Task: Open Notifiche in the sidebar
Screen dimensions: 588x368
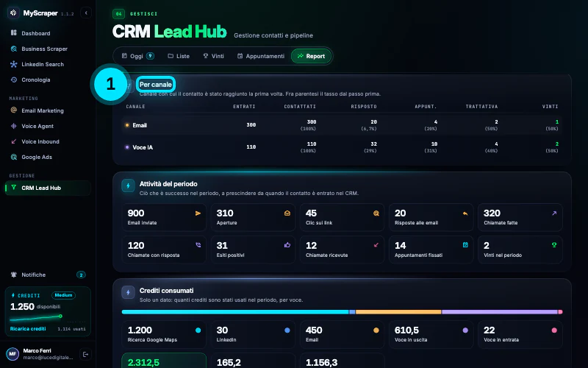Action: [x=48, y=275]
